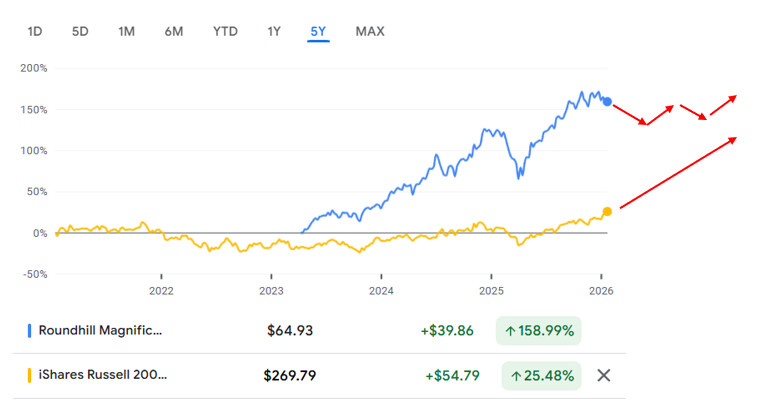771x403 pixels.
Task: Click the blue Roundhill endpoint dot
Action: [x=607, y=102]
